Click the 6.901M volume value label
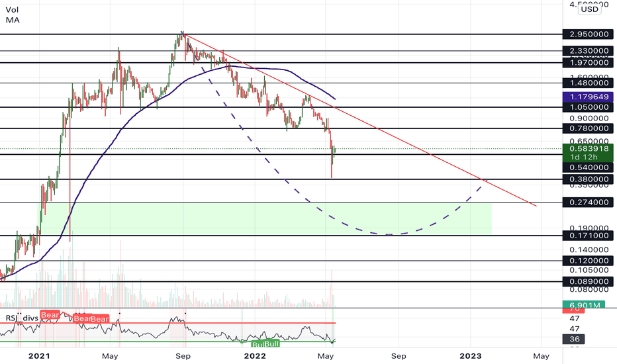The width and height of the screenshot is (617, 364). pos(584,304)
